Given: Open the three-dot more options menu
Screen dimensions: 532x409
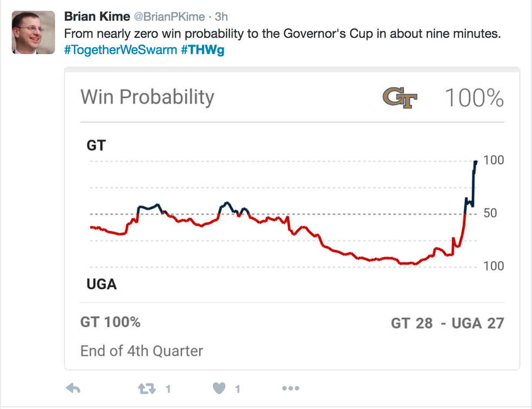Looking at the screenshot, I should click(290, 388).
